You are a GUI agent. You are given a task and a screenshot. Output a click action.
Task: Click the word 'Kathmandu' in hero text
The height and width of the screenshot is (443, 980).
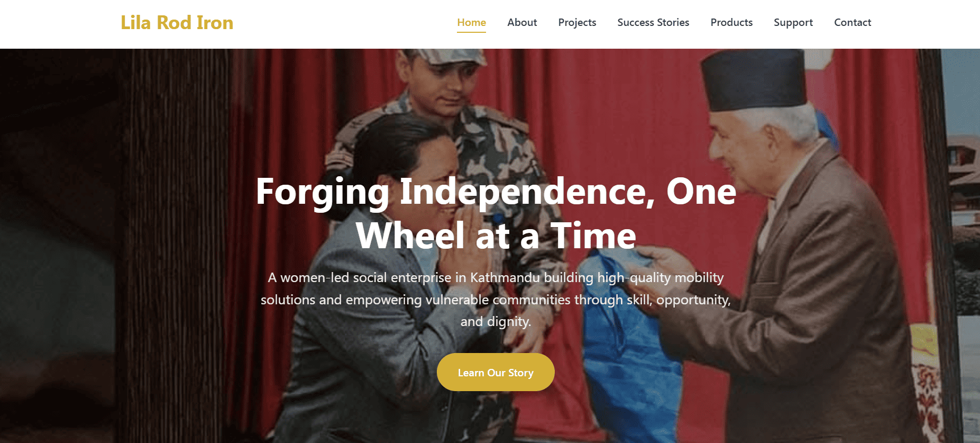(x=505, y=277)
